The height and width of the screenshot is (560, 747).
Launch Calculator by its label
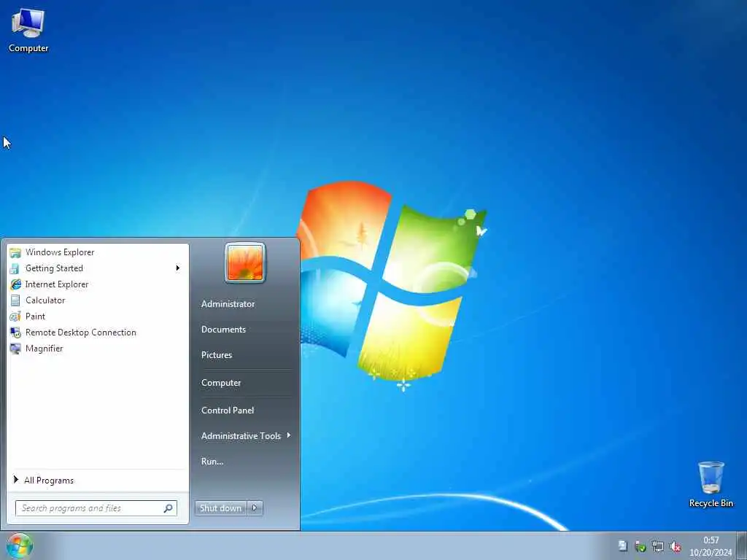45,300
